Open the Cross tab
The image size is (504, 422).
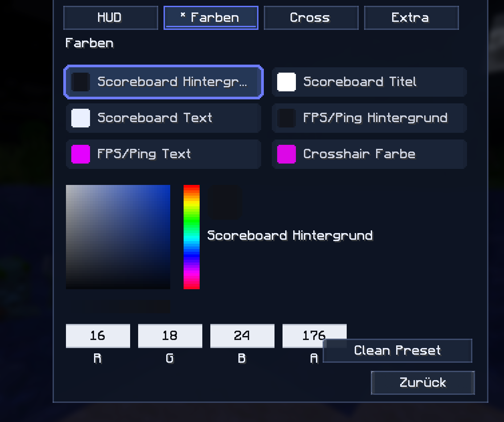311,18
